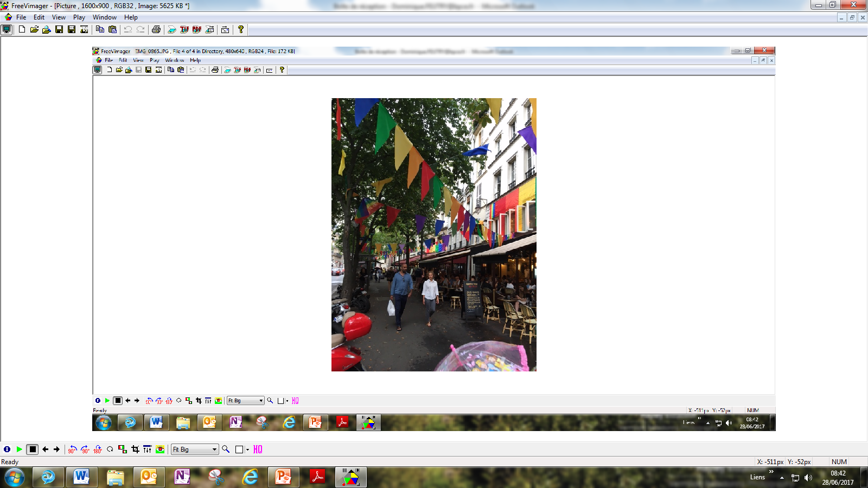Click the yellow question mark Help icon
This screenshot has height=488, width=868.
[241, 29]
